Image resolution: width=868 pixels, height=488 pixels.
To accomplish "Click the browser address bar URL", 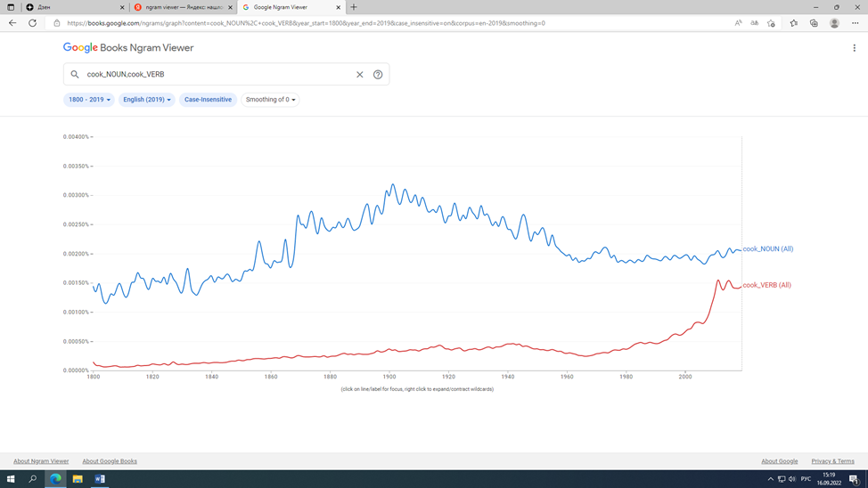I will click(307, 23).
